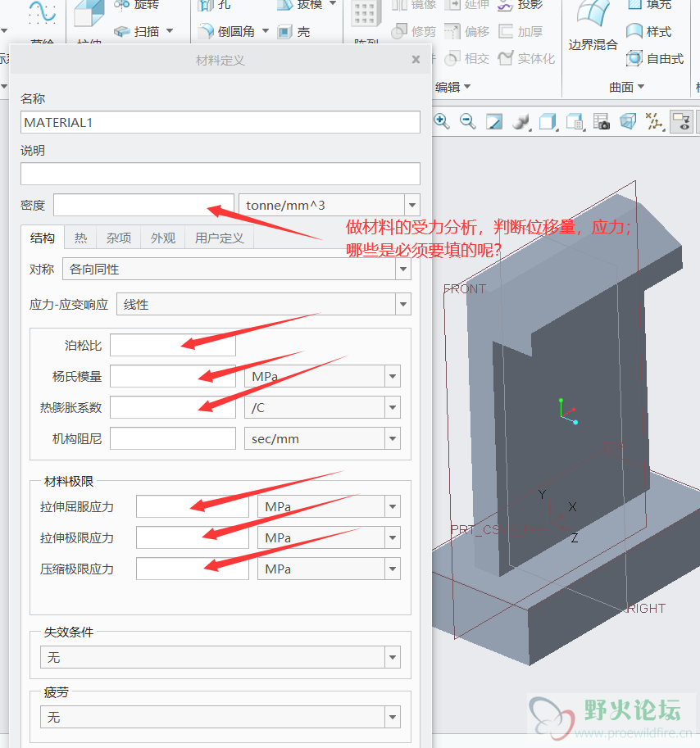700x748 pixels.
Task: Open the 失效条件 dropdown set to 无
Action: click(220, 657)
